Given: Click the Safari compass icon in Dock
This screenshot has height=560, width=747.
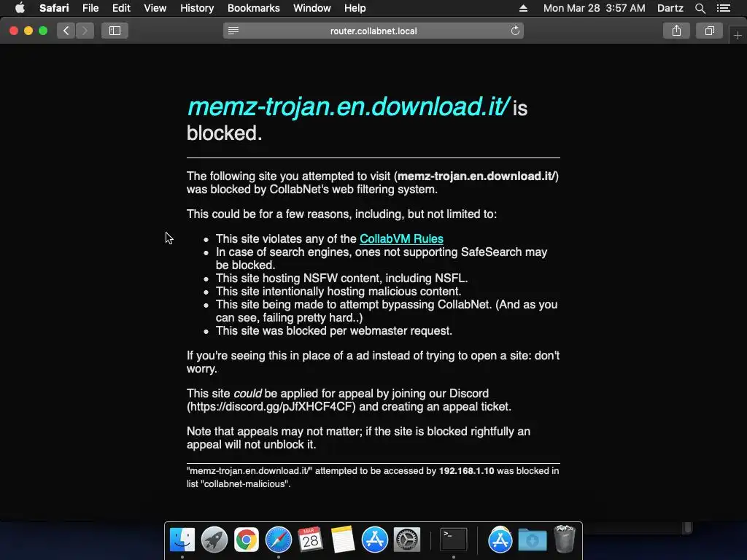Looking at the screenshot, I should pyautogui.click(x=278, y=540).
